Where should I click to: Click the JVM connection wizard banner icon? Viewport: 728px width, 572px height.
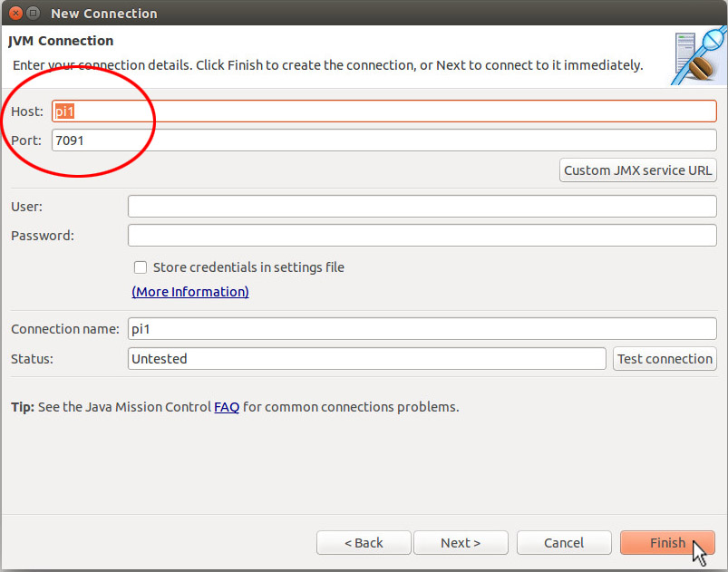699,56
